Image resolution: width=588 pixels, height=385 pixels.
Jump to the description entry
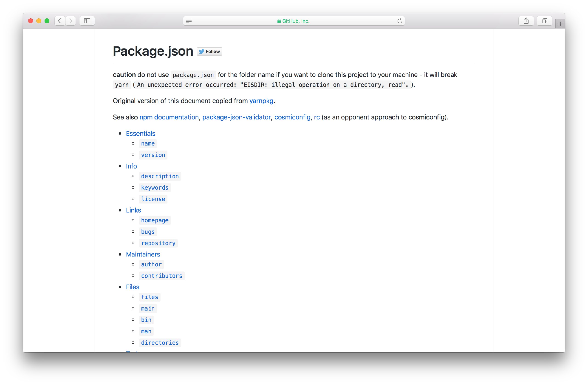[x=160, y=176]
